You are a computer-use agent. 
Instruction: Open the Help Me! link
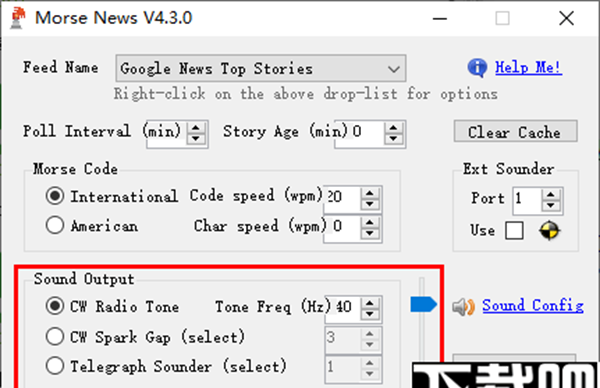pos(528,68)
